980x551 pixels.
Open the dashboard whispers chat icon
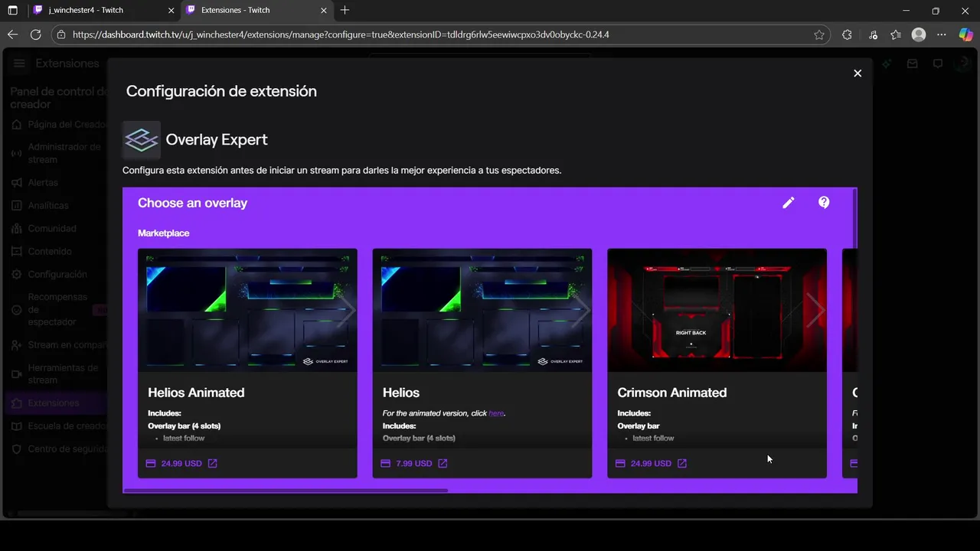tap(938, 64)
